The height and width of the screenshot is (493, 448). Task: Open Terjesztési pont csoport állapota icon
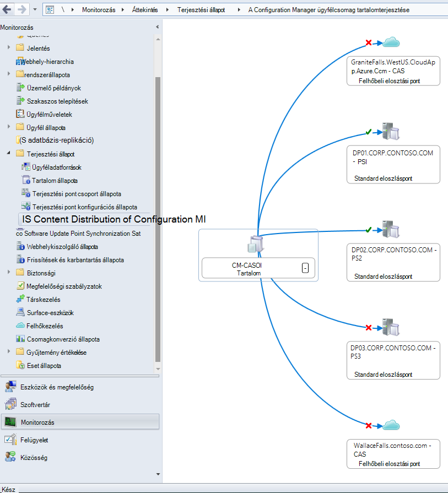(26, 193)
